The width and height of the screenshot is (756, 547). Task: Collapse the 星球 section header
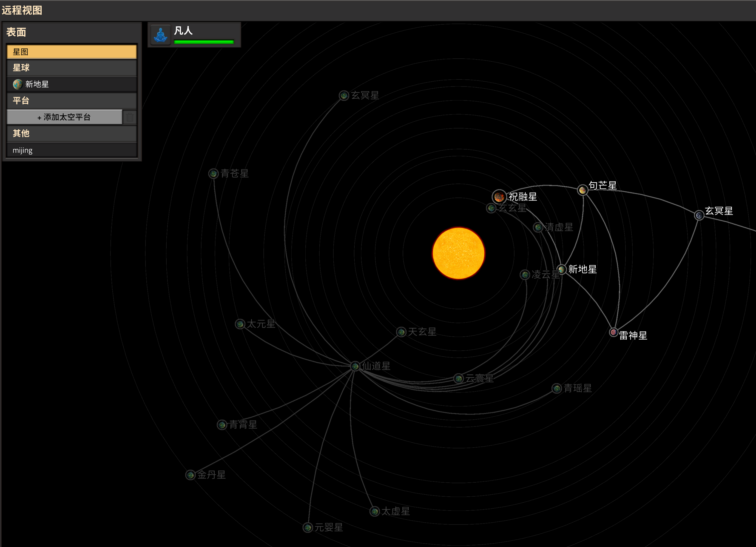(71, 68)
